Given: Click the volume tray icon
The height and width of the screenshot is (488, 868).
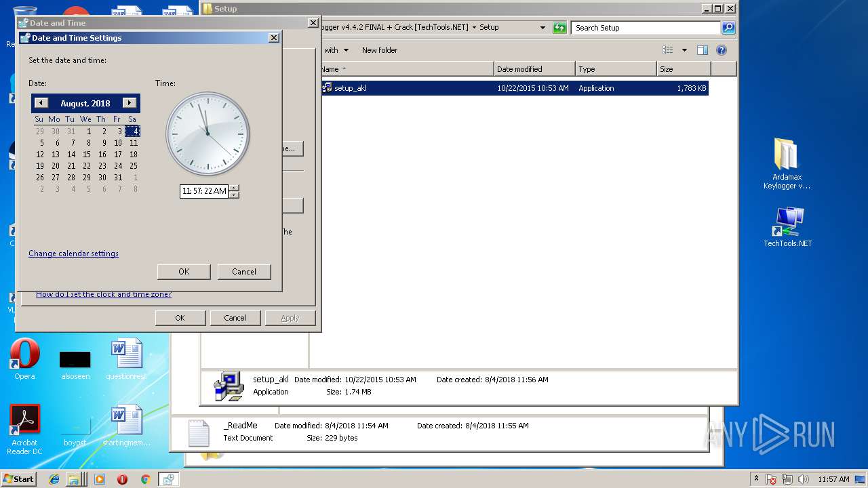Looking at the screenshot, I should 804,479.
